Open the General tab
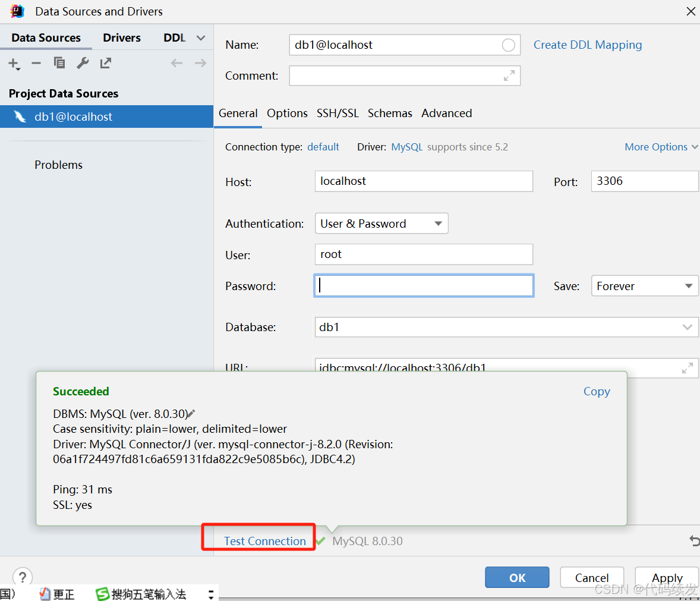Viewport: 700px width, 601px height. click(238, 114)
